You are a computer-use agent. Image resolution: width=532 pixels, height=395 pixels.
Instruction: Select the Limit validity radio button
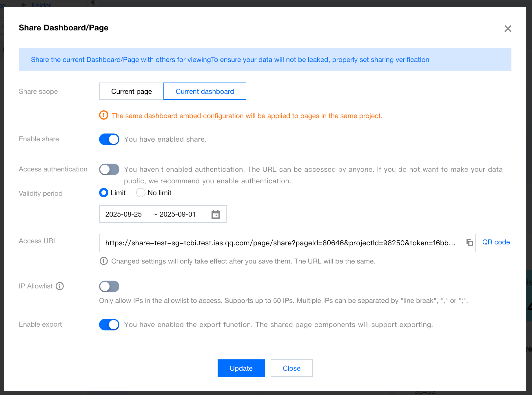pos(104,193)
